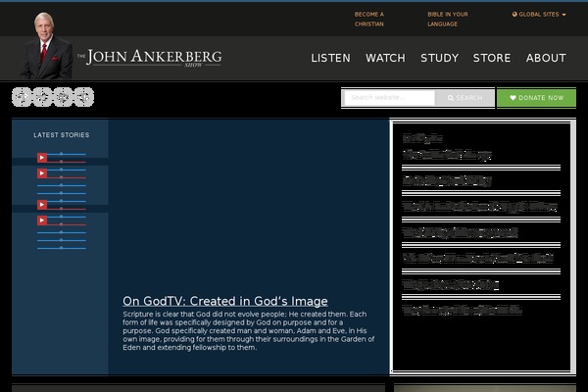The height and width of the screenshot is (392, 588).
Task: Open On GodTV: Created in God's Image
Action: click(x=225, y=301)
